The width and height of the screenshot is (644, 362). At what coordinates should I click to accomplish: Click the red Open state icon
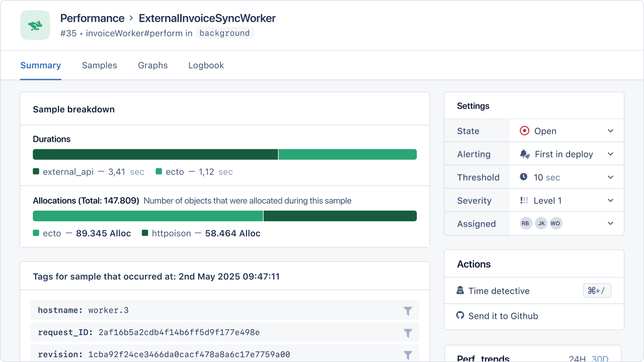tap(524, 131)
